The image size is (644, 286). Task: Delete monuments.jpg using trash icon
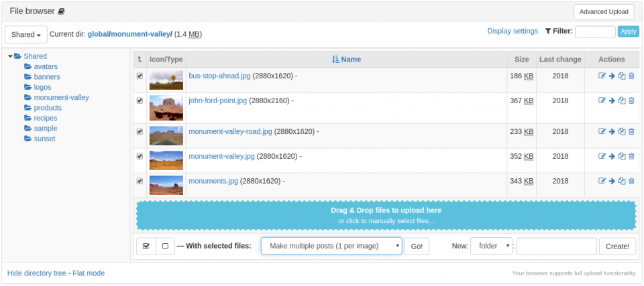pos(632,181)
